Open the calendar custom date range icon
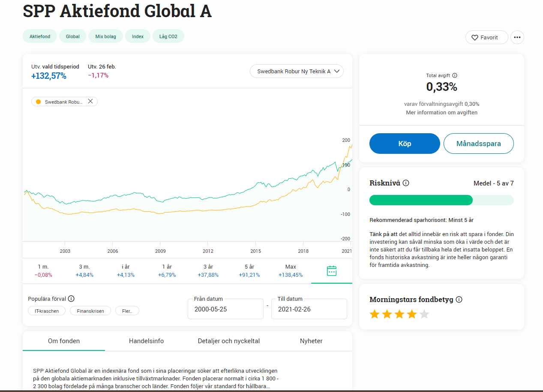The image size is (543, 392). 331,271
